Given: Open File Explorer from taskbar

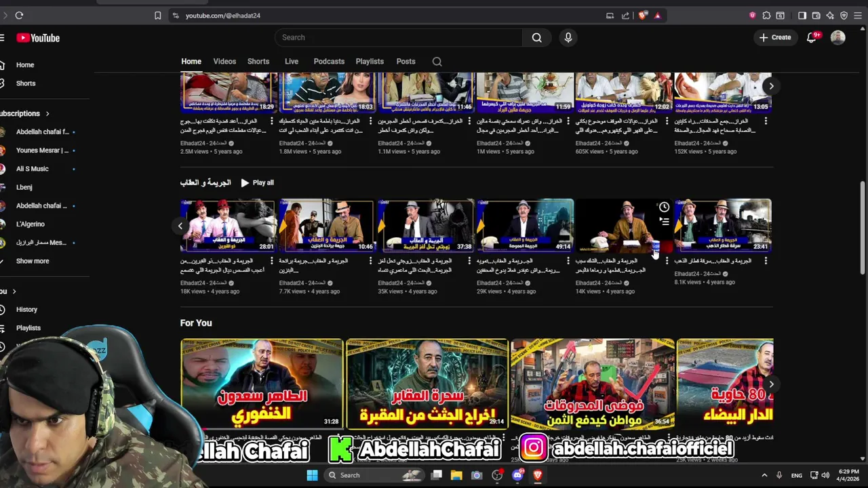Looking at the screenshot, I should (x=456, y=475).
